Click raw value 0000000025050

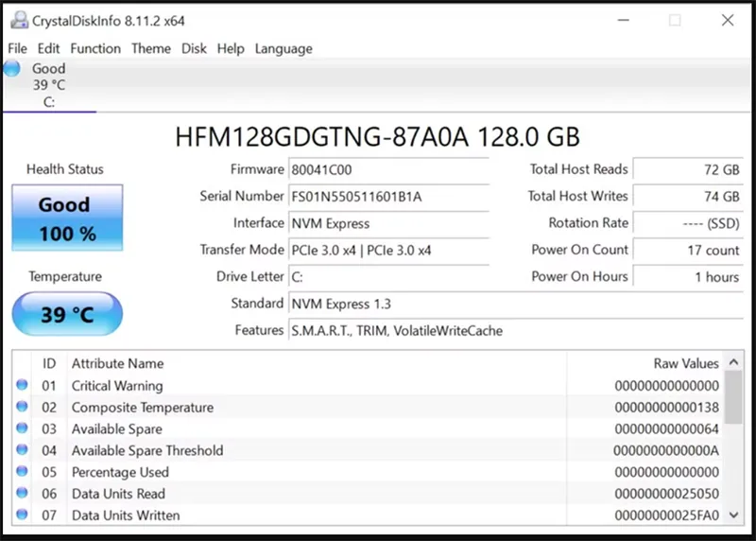667,494
